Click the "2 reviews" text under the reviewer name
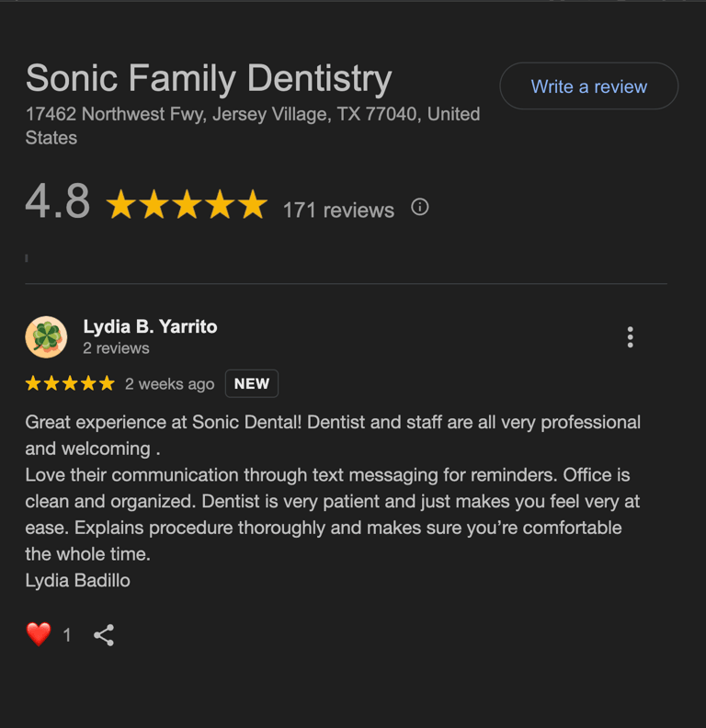706x728 pixels. pyautogui.click(x=116, y=348)
